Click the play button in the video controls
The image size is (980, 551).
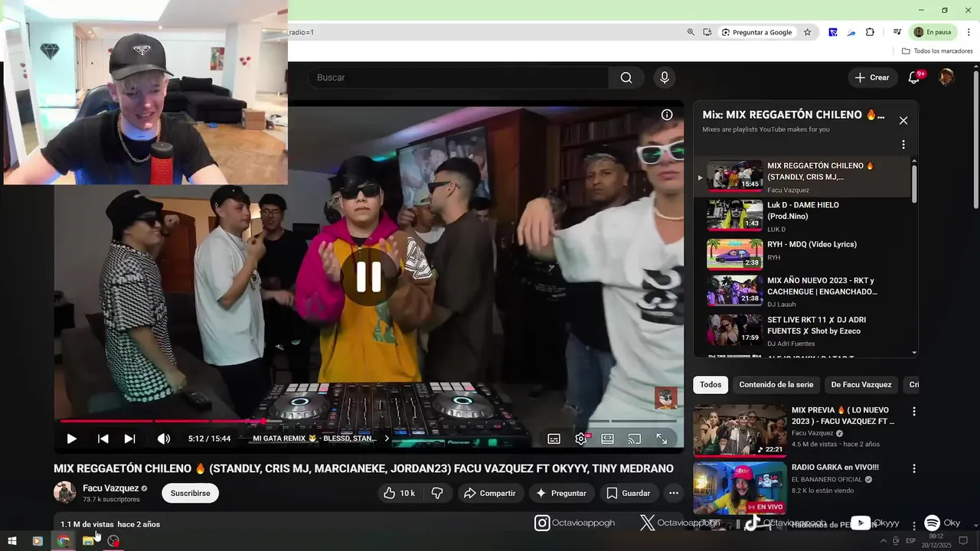click(71, 439)
